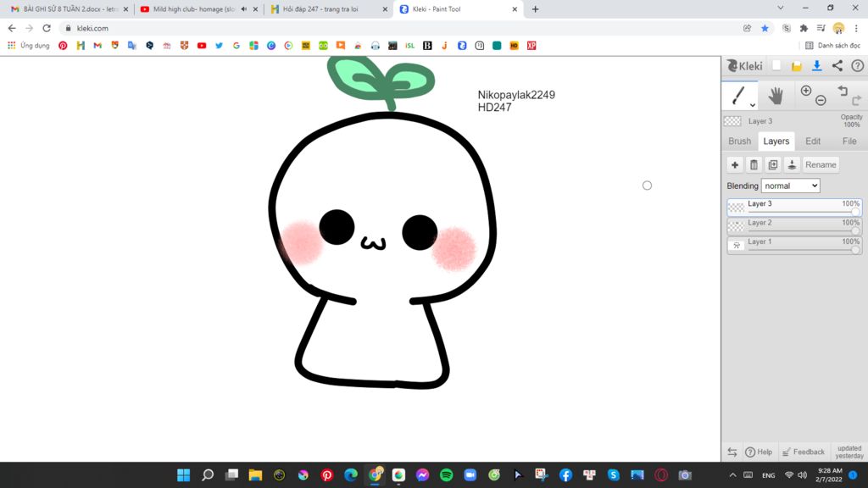Select Layer 1 in the layer list
Viewport: 868px width, 488px height.
coord(794,245)
